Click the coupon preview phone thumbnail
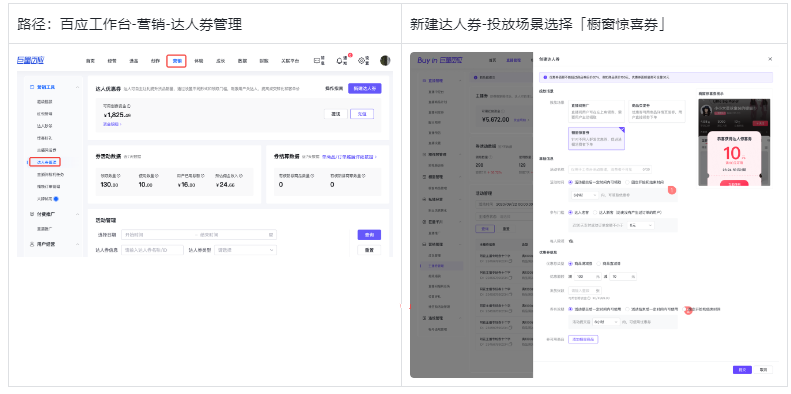 click(734, 142)
